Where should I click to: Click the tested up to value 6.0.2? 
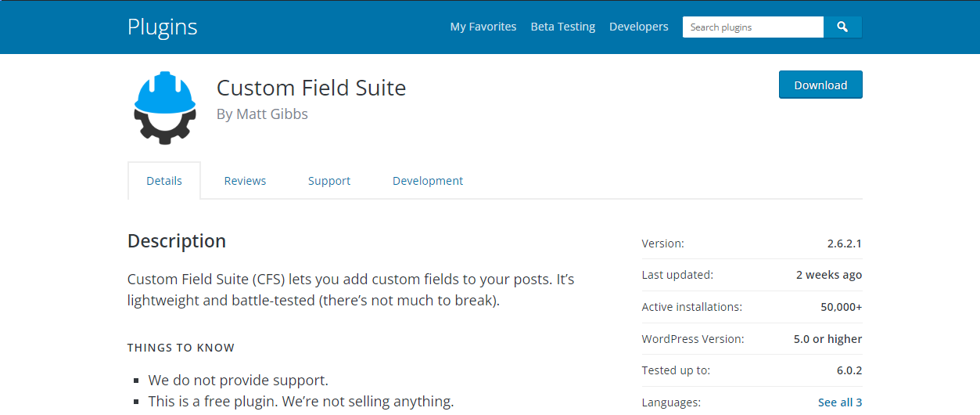pyautogui.click(x=849, y=370)
